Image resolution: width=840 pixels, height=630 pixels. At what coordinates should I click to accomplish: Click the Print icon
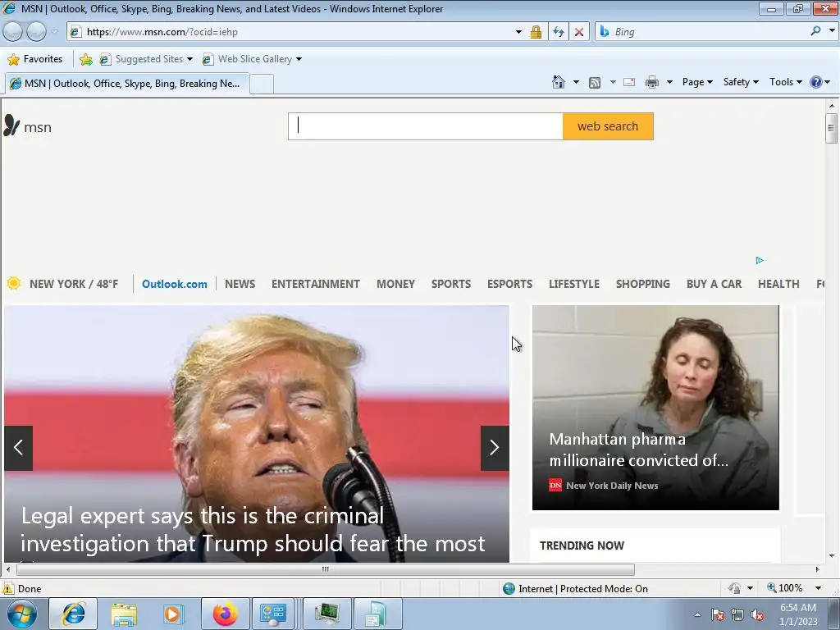(652, 82)
